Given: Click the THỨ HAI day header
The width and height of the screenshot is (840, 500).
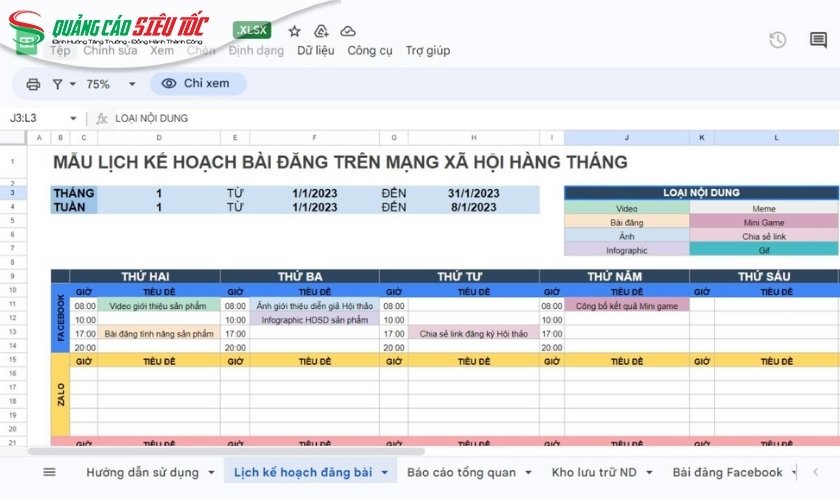Looking at the screenshot, I should click(x=145, y=277).
